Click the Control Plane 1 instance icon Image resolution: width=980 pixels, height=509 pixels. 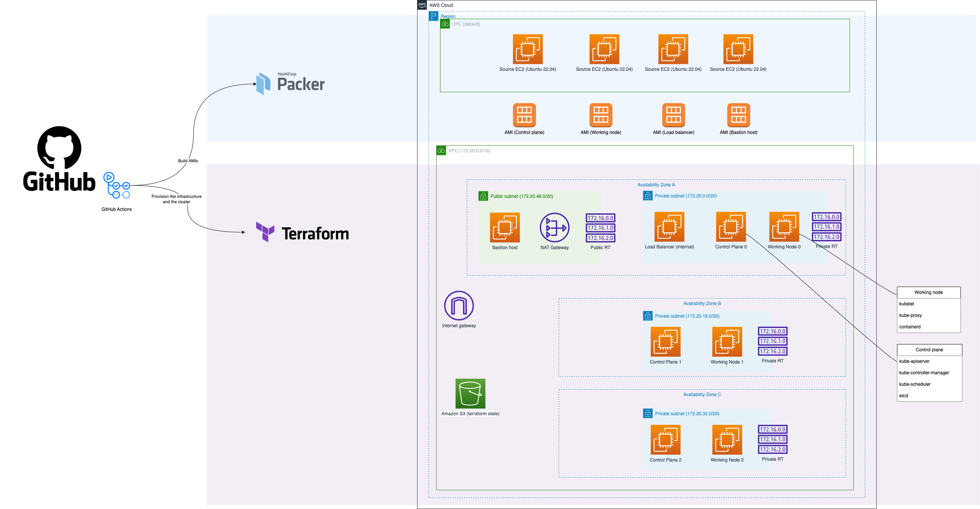click(x=665, y=342)
